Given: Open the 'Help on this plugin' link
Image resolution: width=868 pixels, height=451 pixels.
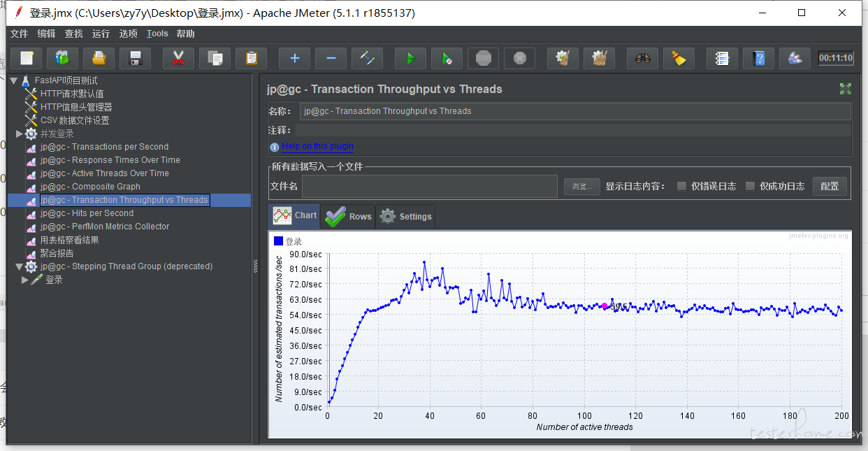Looking at the screenshot, I should (x=317, y=146).
